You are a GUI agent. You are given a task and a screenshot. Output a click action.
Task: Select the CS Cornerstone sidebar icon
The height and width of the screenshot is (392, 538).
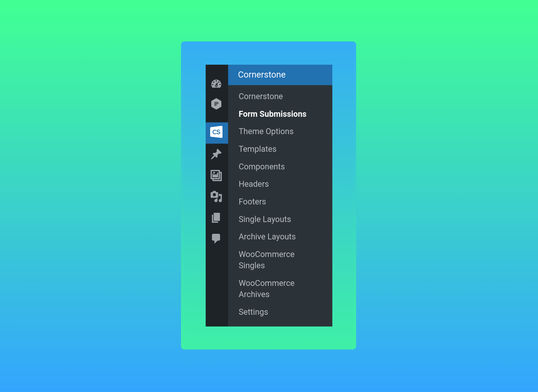click(216, 132)
